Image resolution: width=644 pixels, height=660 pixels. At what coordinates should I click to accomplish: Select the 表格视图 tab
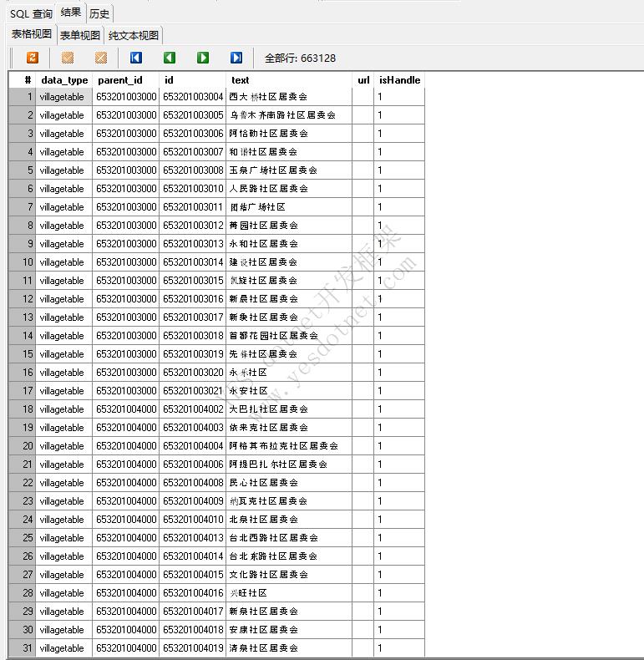[x=31, y=35]
